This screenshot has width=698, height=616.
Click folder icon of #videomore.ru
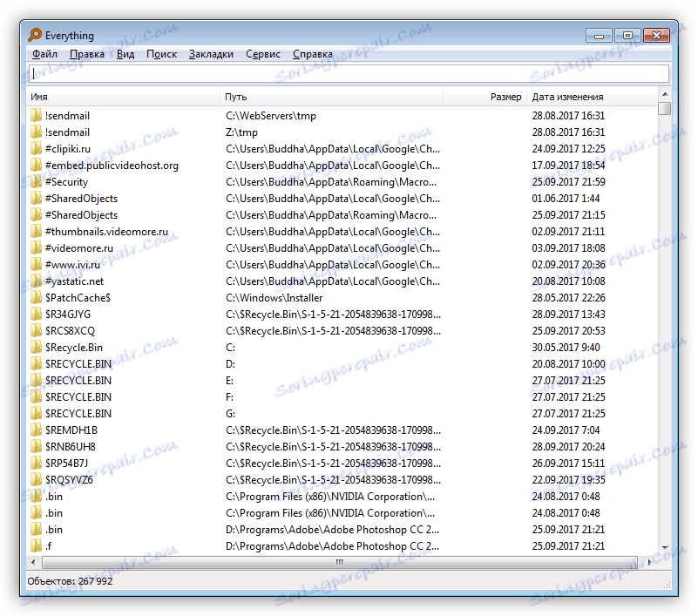[36, 248]
